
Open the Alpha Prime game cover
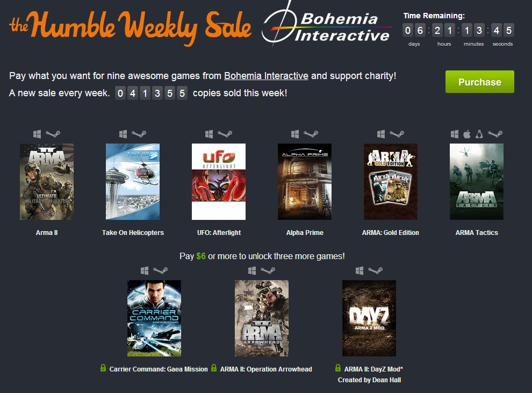(x=305, y=182)
